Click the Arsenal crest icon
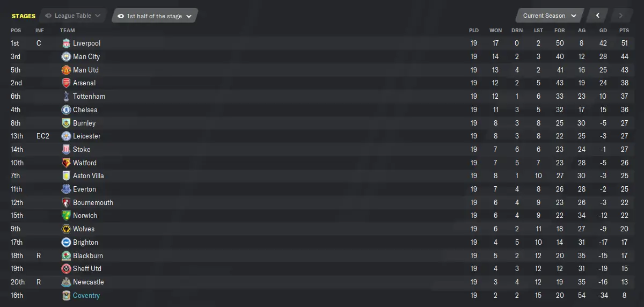Screen dimensions: 644x307 (x=66, y=83)
